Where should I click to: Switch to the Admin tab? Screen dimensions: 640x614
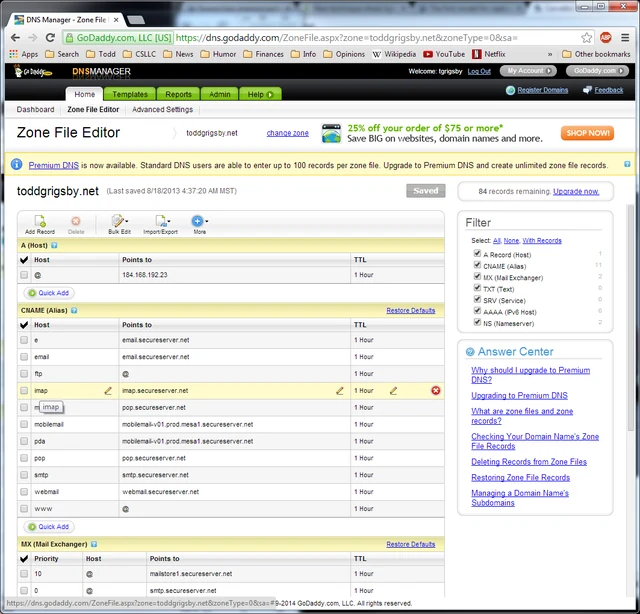220,94
